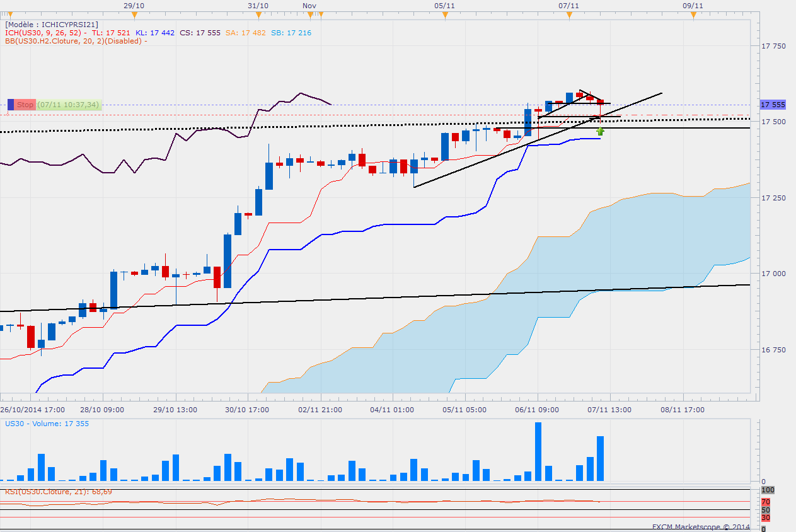The height and width of the screenshot is (532, 796).
Task: Select the orange marker under 05/11
Action: pos(445,13)
